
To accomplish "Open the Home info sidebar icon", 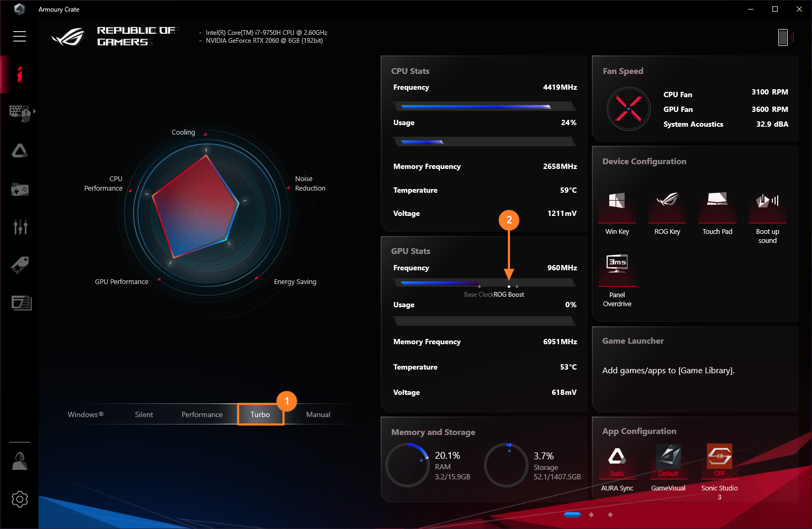I will (20, 74).
